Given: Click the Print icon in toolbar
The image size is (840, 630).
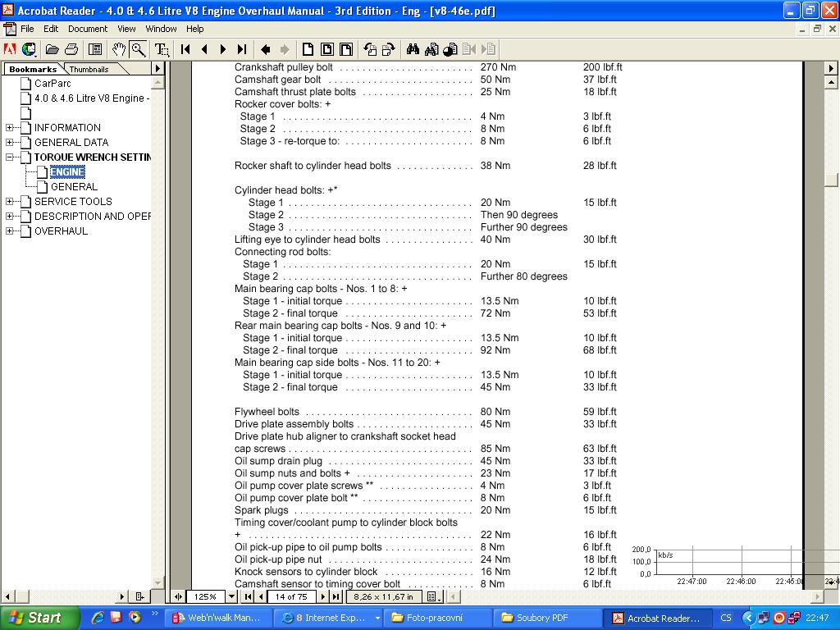Looking at the screenshot, I should 71,49.
